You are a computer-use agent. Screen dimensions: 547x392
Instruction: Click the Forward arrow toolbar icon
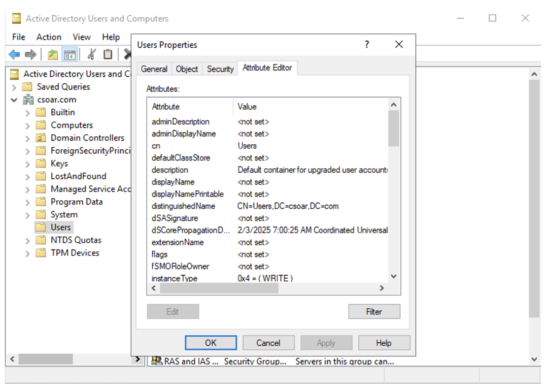tap(31, 54)
